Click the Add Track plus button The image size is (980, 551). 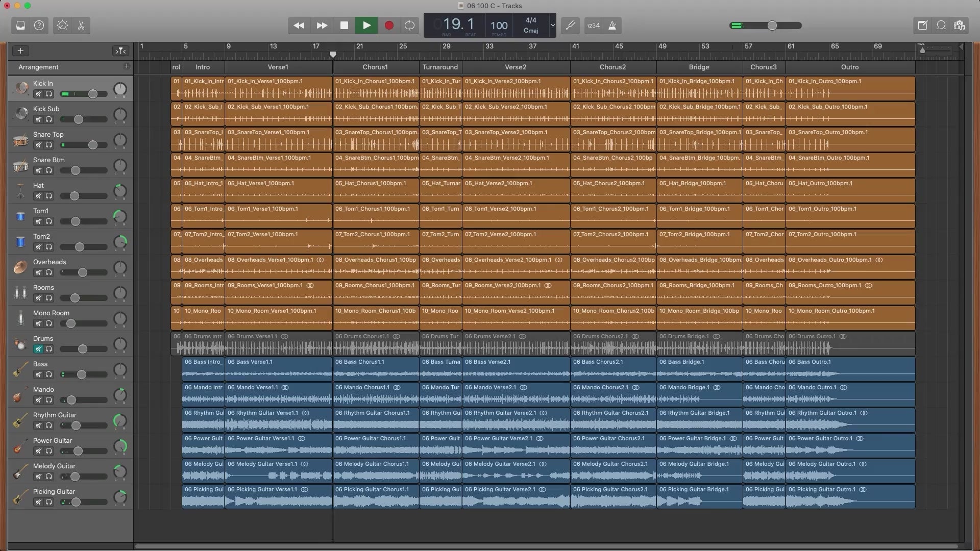pos(20,51)
